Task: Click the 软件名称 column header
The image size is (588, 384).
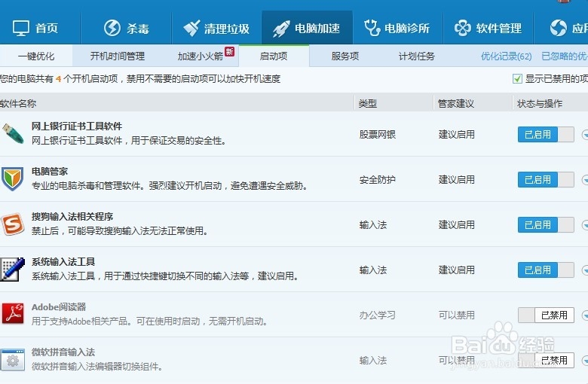Action: point(18,103)
